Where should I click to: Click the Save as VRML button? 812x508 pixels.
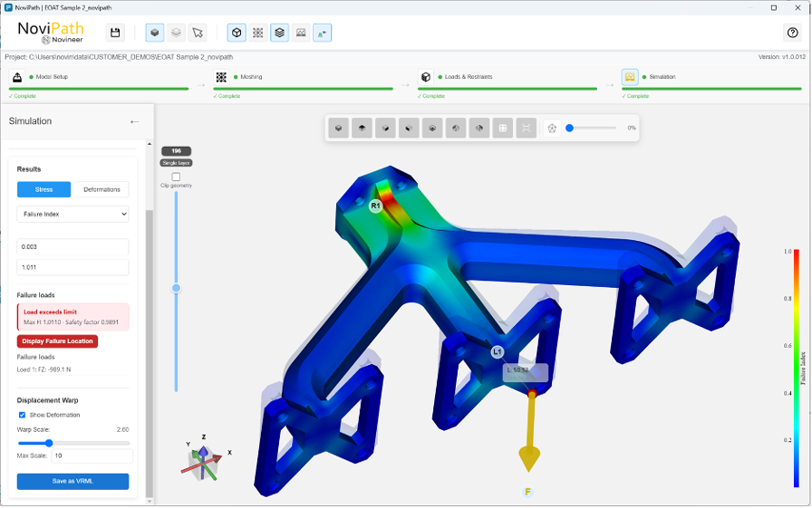pos(73,481)
